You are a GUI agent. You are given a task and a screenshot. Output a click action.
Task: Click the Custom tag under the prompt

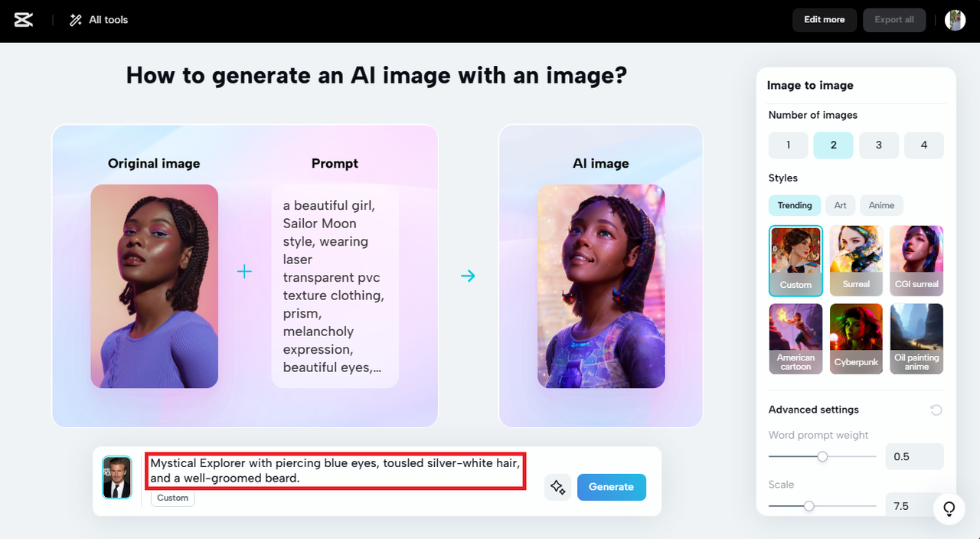172,498
